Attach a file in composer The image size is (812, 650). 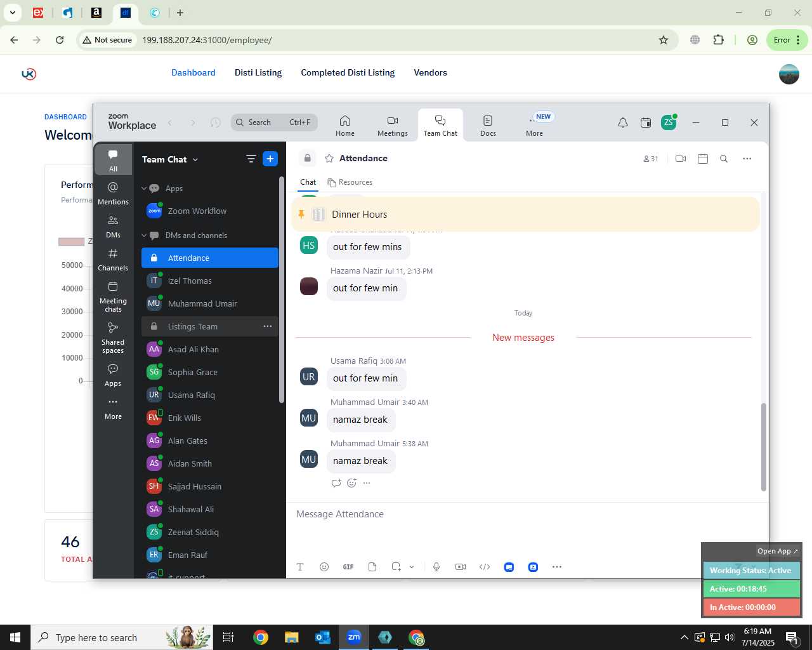tap(372, 567)
